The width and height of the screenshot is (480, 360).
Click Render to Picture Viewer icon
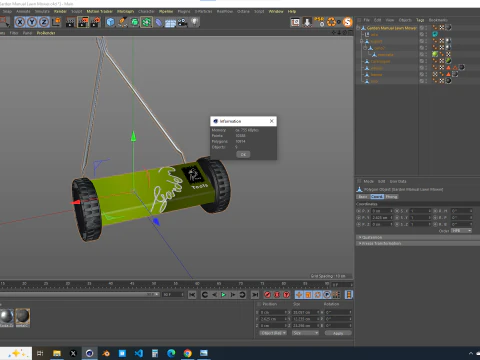83,22
